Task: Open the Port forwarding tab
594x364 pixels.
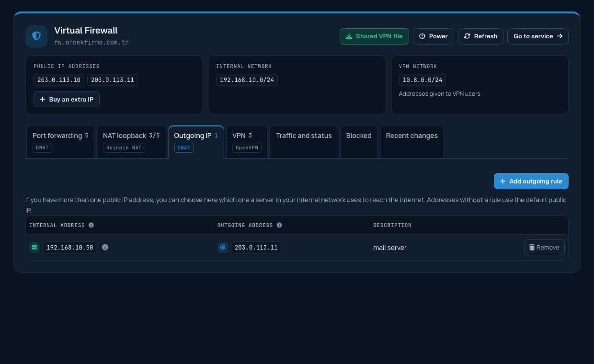Action: (60, 142)
